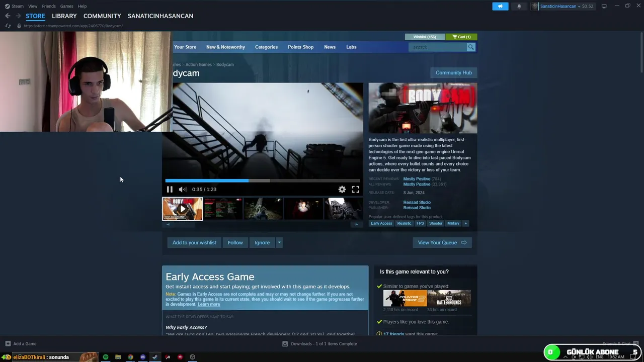This screenshot has width=644, height=362.
Task: Open the store News tab
Action: pos(330,47)
